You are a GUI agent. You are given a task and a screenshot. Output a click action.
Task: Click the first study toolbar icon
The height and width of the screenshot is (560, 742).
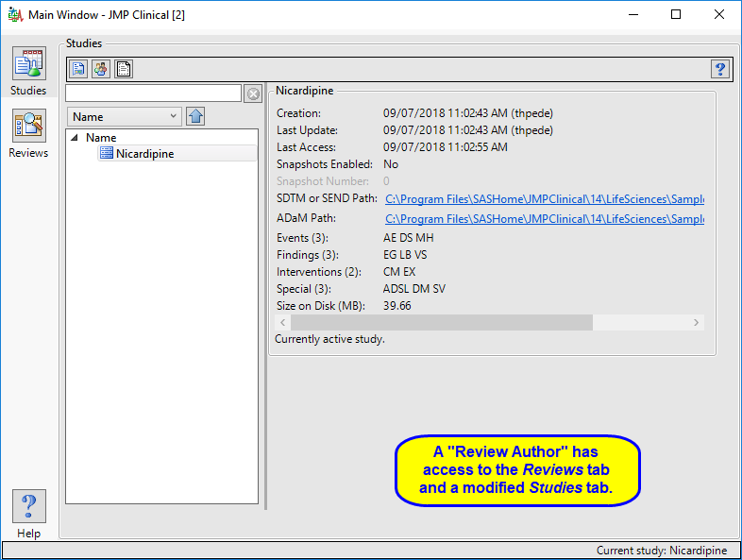[x=78, y=69]
